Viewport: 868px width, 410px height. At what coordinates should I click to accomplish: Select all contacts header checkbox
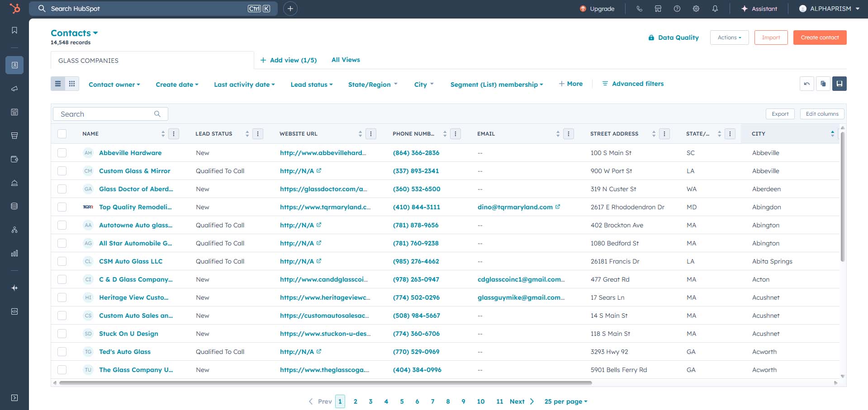tap(62, 134)
